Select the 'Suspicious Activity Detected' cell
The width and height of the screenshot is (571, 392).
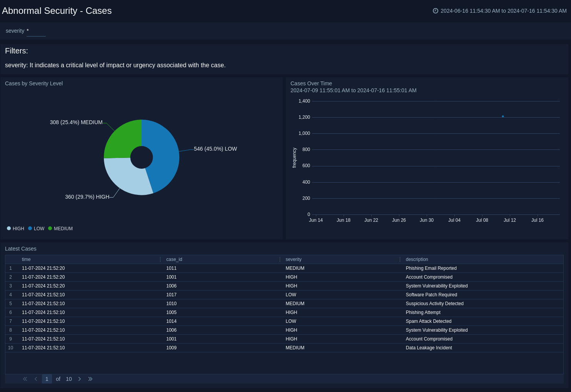pyautogui.click(x=434, y=304)
